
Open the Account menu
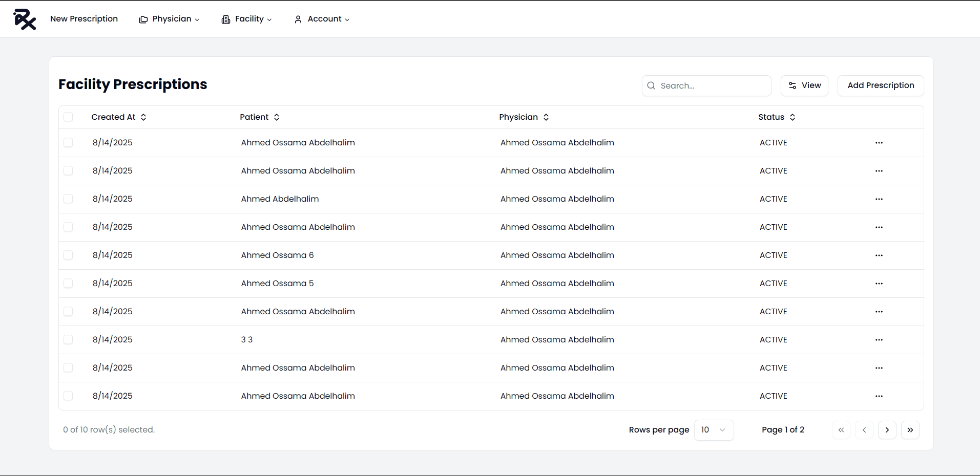(322, 19)
